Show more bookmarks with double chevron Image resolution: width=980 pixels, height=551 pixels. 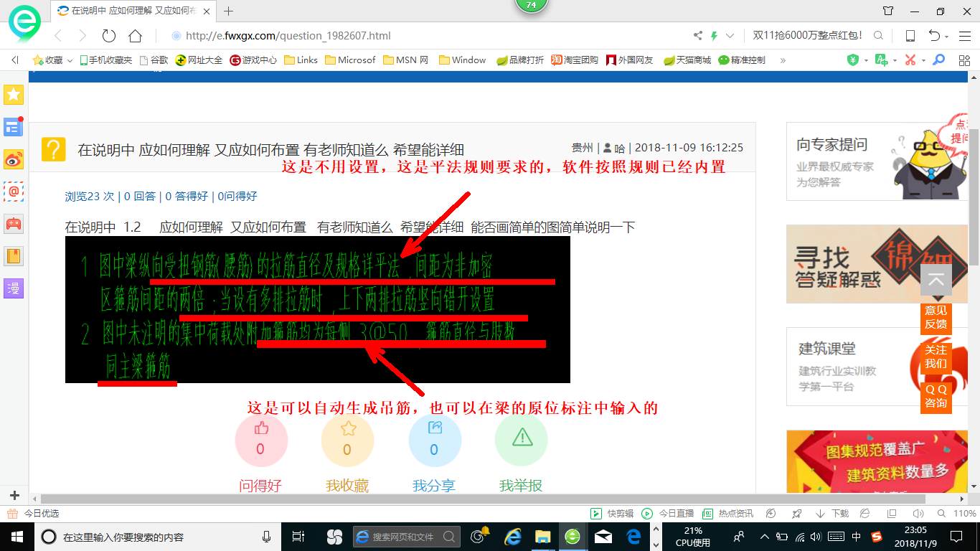tap(783, 60)
